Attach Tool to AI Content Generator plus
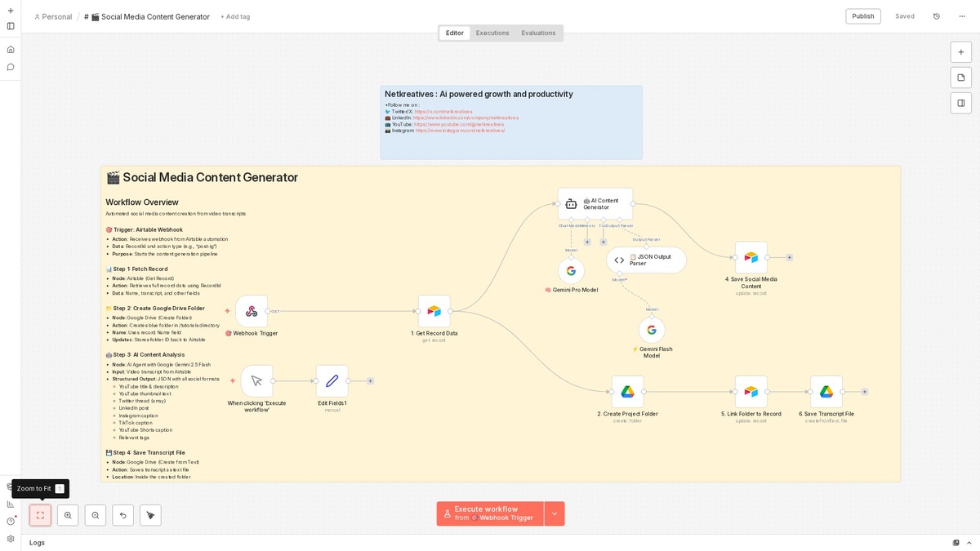The height and width of the screenshot is (551, 980). [604, 242]
